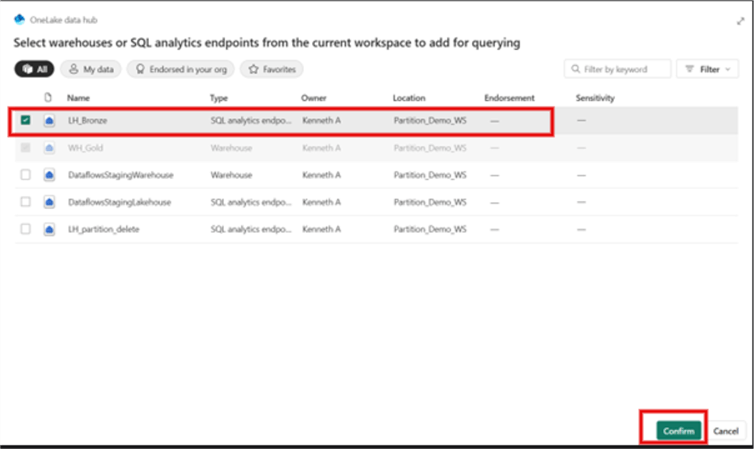Sort by the Name column header
Image resolution: width=754 pixels, height=449 pixels.
(x=78, y=98)
